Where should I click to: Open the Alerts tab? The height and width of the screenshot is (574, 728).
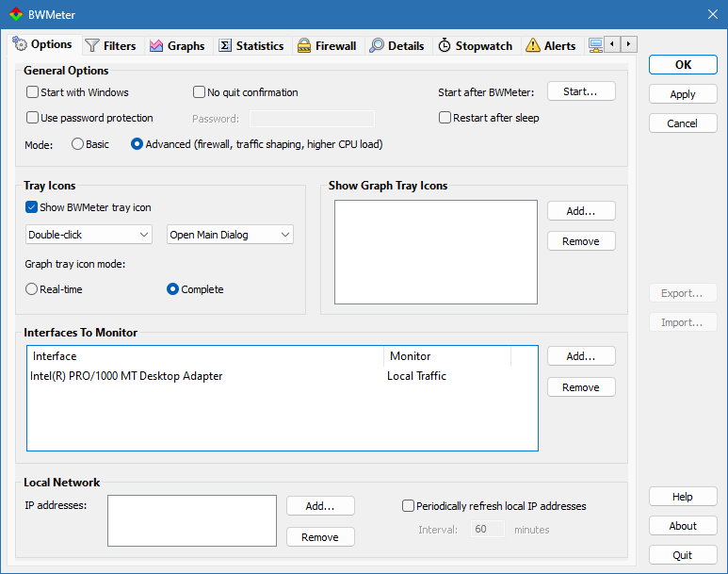[x=552, y=45]
